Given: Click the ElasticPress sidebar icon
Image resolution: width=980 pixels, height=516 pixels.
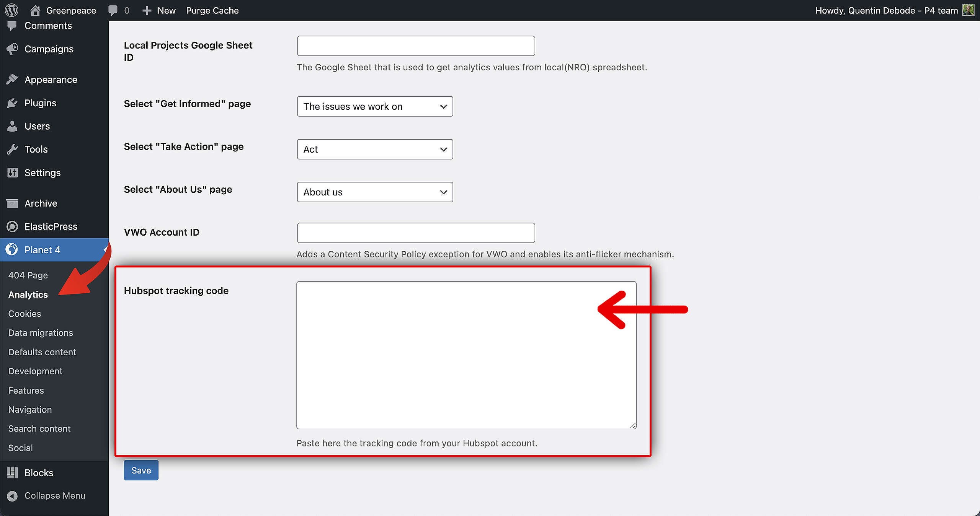Looking at the screenshot, I should click(12, 226).
